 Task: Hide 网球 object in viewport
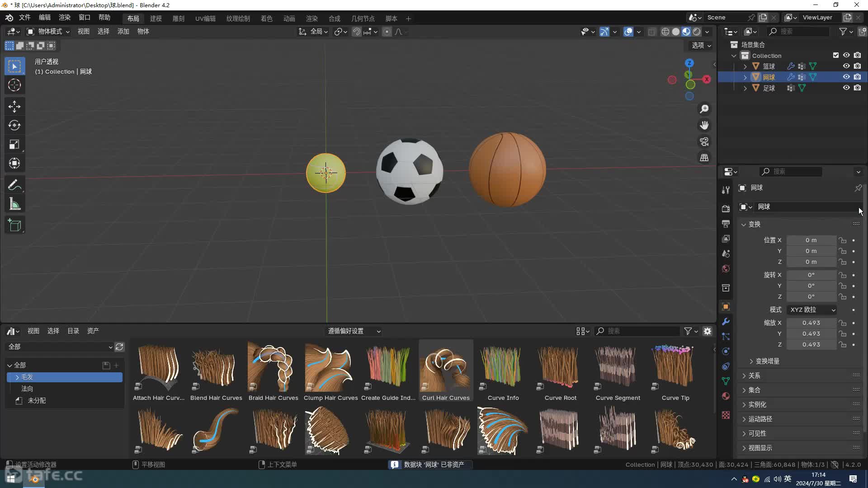[846, 77]
